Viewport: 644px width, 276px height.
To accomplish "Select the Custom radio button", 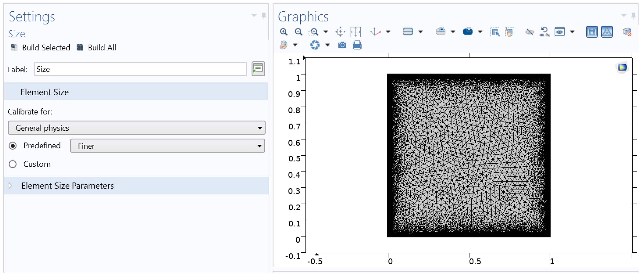I will coord(13,164).
